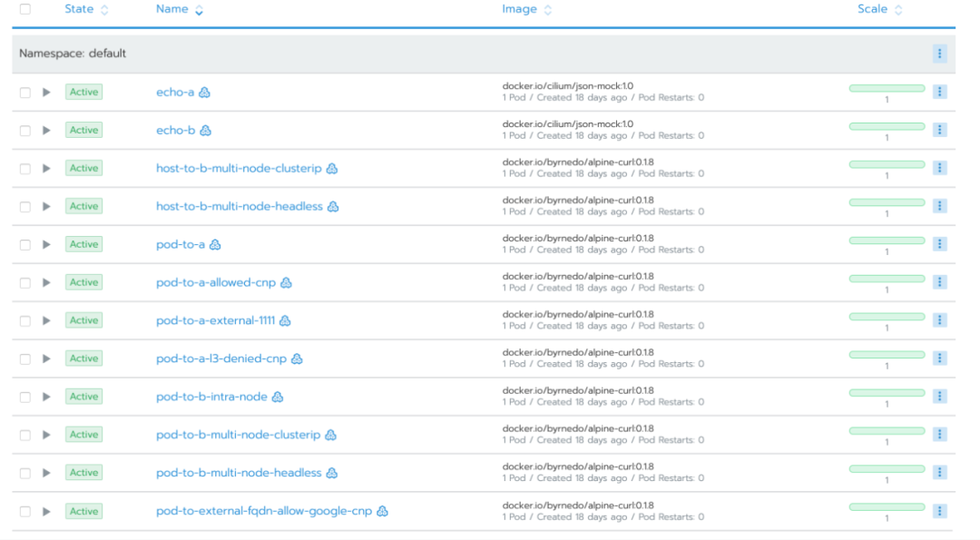Image resolution: width=980 pixels, height=540 pixels.
Task: Expand the pod-to-a-allowed-cnp row details
Action: click(46, 282)
